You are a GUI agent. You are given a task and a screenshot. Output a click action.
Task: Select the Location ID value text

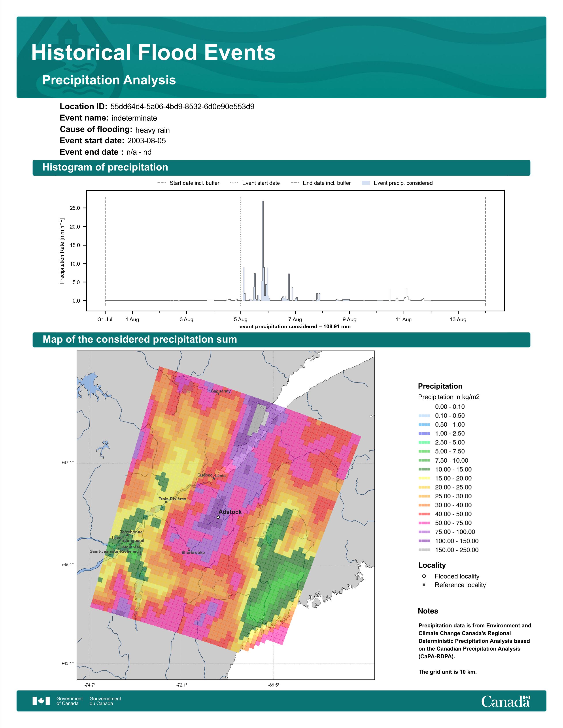pos(182,107)
